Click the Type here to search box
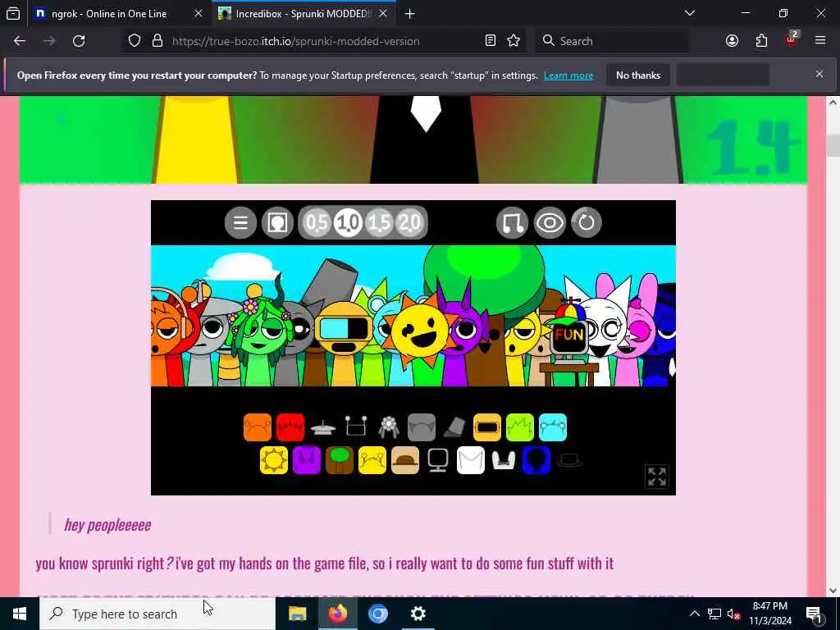The image size is (840, 630). pyautogui.click(x=157, y=614)
